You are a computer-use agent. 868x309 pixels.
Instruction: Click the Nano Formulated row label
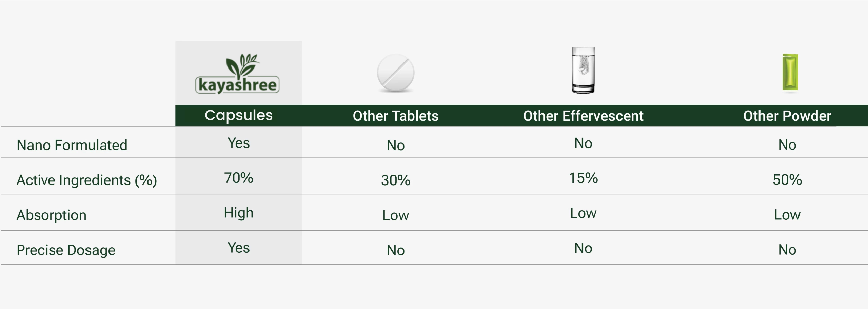pos(72,145)
